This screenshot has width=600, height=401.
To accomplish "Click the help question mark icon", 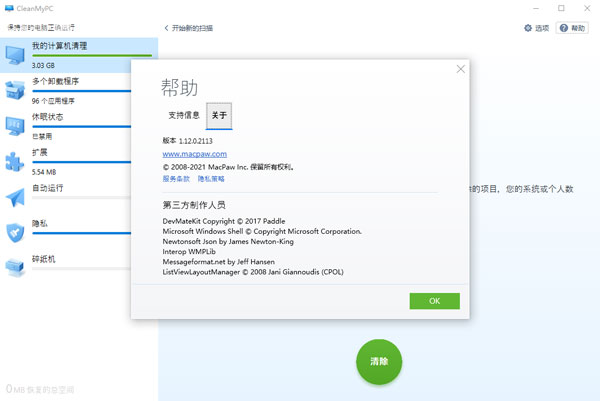I will [x=564, y=28].
